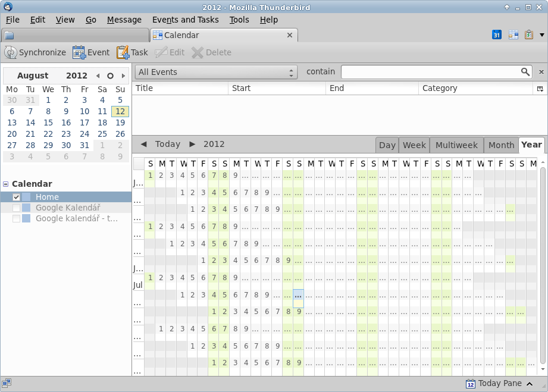Focus the event search text field

[431, 72]
